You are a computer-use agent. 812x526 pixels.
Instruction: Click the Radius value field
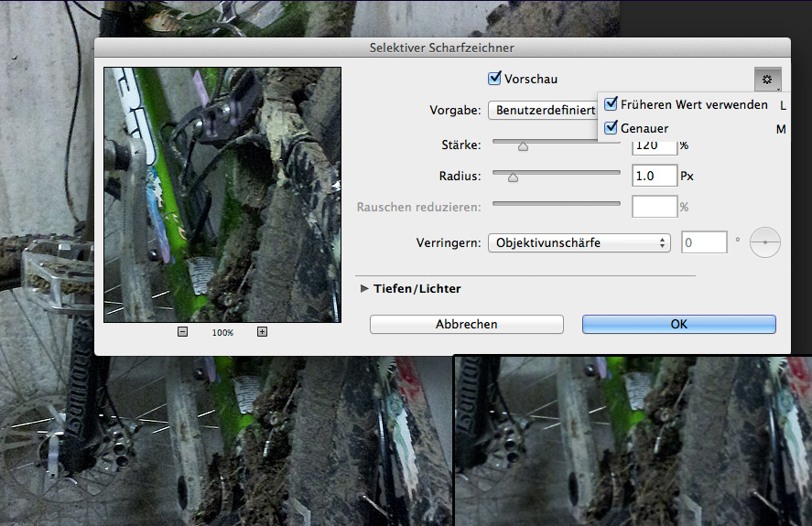click(655, 176)
